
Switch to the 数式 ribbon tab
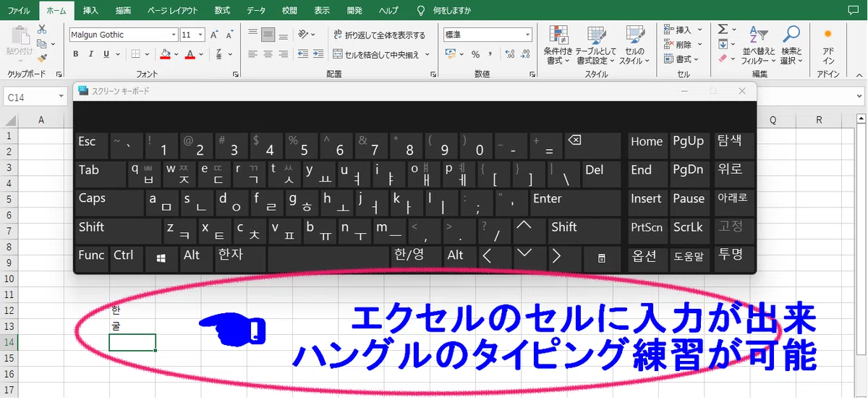[222, 11]
